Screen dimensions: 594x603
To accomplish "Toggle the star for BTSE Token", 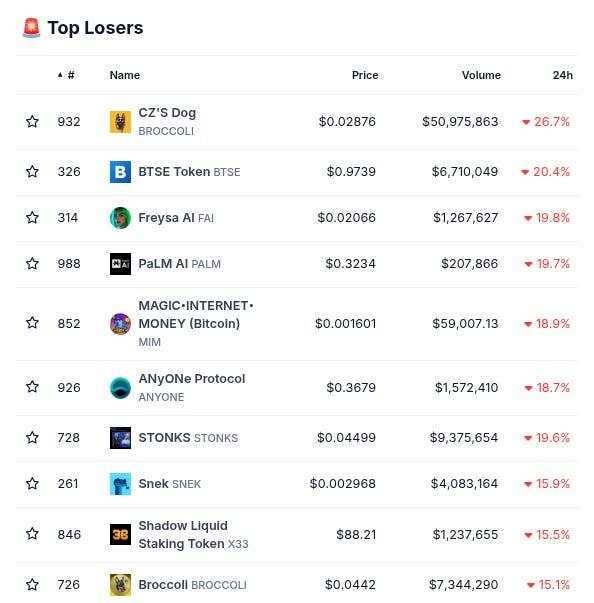I will click(x=32, y=172).
